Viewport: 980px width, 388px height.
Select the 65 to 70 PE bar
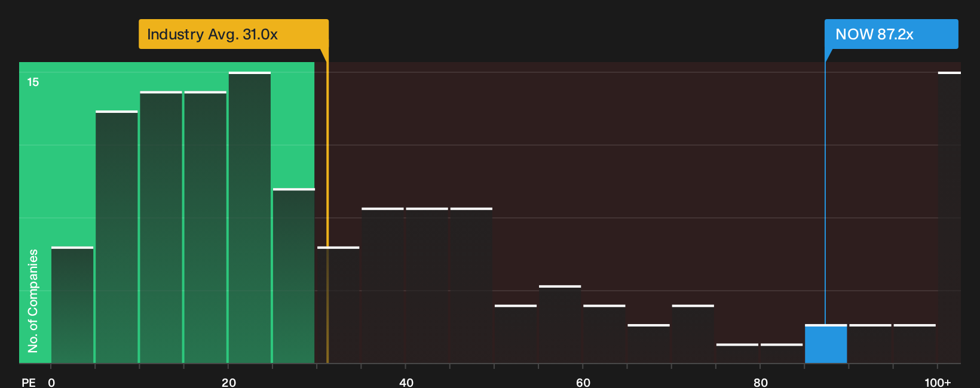(x=649, y=344)
